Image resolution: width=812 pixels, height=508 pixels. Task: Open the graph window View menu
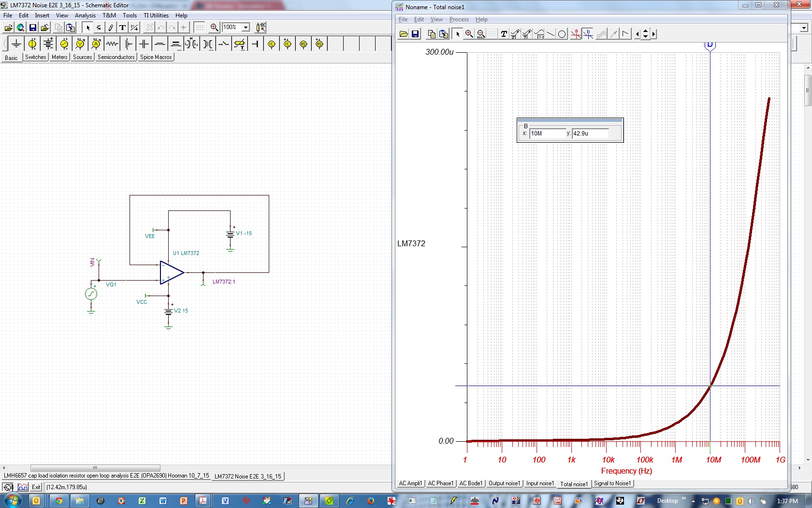[x=436, y=19]
